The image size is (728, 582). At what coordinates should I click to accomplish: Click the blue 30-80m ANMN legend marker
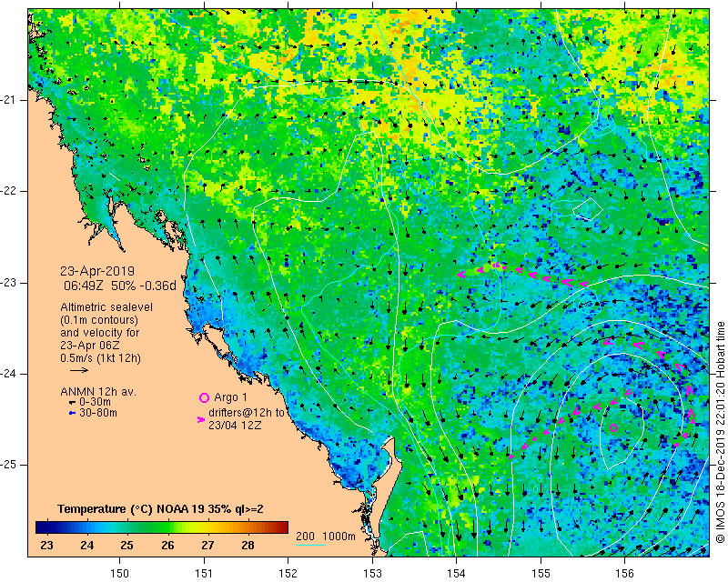click(x=72, y=413)
